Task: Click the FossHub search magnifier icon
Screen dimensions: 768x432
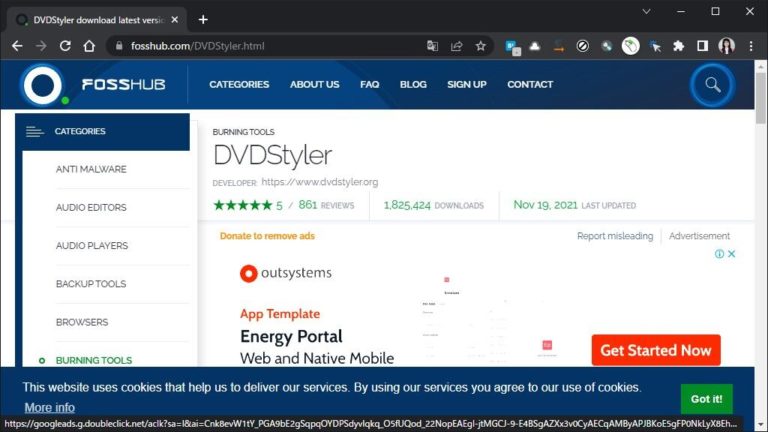Action: (x=712, y=85)
